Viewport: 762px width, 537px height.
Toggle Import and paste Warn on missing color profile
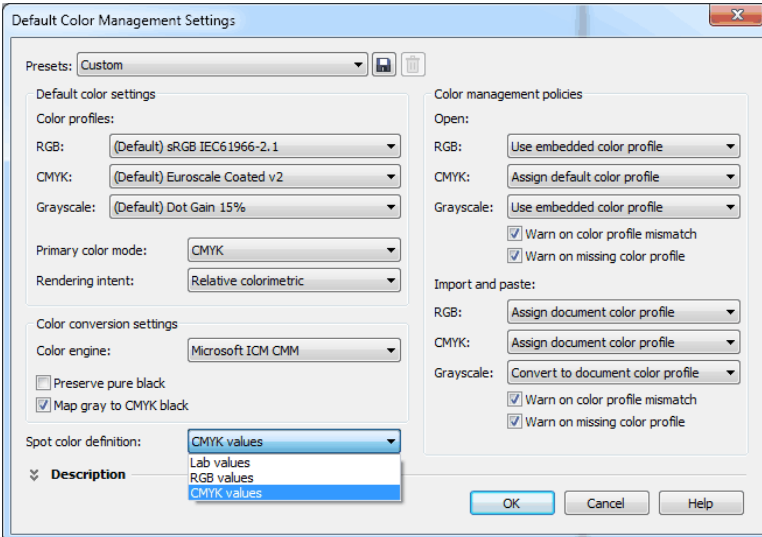(x=515, y=421)
